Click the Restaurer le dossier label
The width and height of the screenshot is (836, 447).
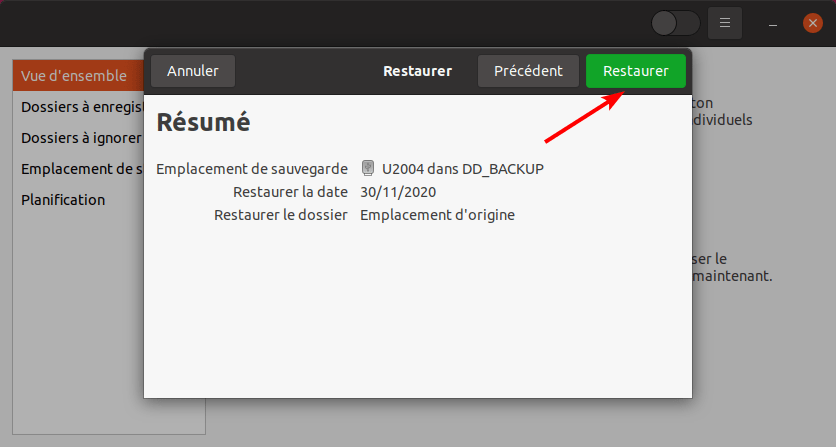point(280,214)
